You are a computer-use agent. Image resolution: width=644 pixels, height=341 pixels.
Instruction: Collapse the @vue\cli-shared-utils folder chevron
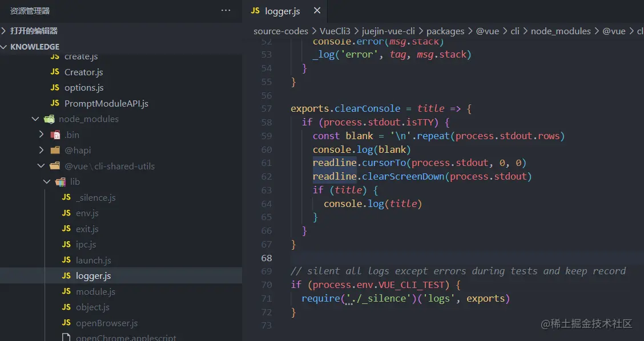41,166
